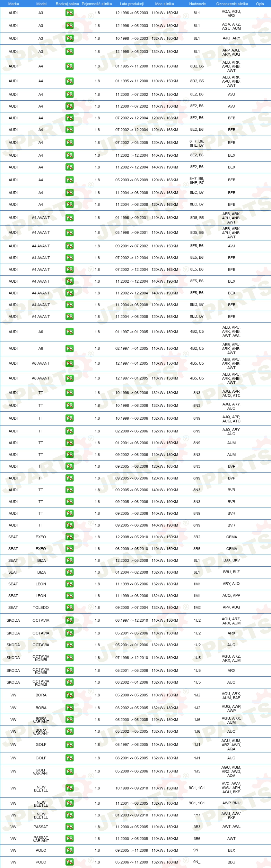This screenshot has height=868, width=271.
Task: Select body code '3B6' in PASSAT VARIANT row
Action: [x=197, y=839]
